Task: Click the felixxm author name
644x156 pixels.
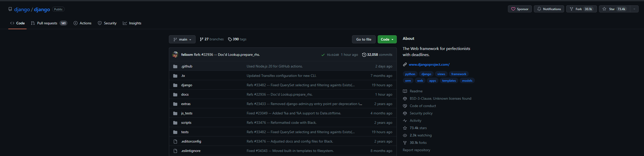Action: [187, 55]
